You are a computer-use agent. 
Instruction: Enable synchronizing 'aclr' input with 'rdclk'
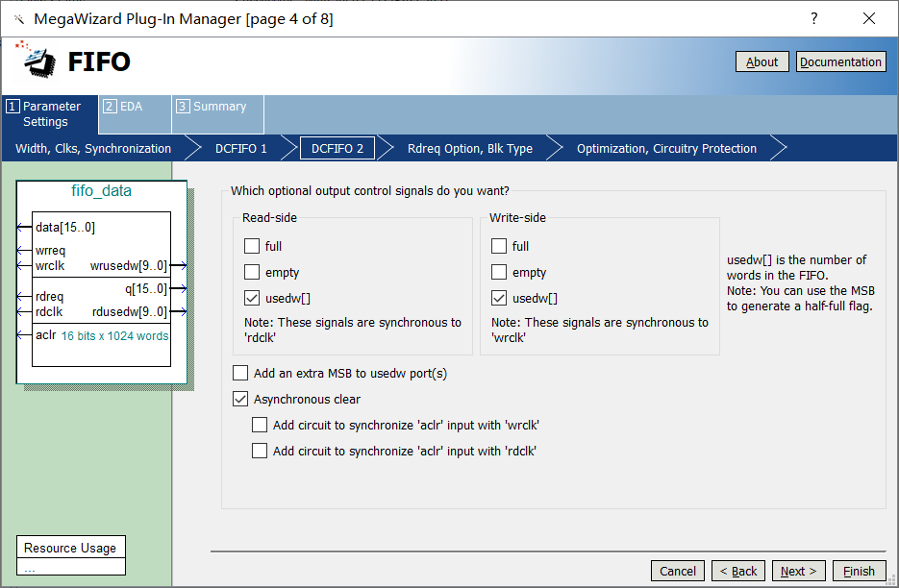(x=259, y=451)
